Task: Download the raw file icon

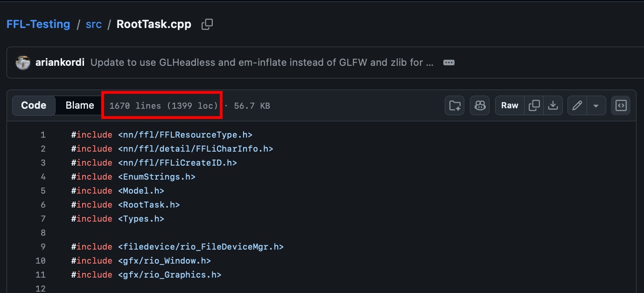Action: click(x=553, y=105)
